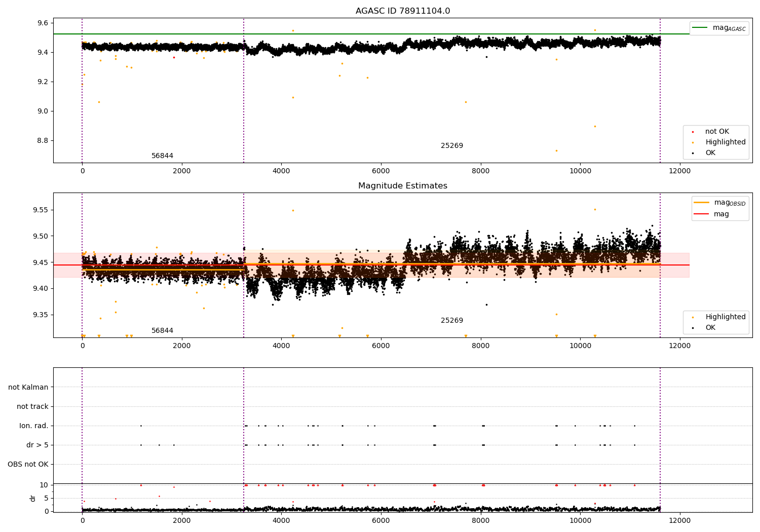Viewport: 760px width, 532px height.
Task: Click "Highlighted" in the top plot legend
Action: [x=726, y=142]
